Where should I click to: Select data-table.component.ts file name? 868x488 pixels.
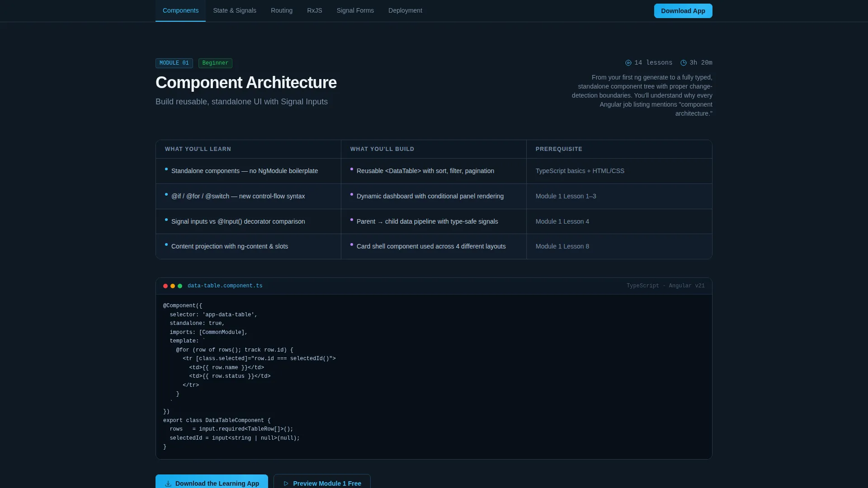point(225,286)
